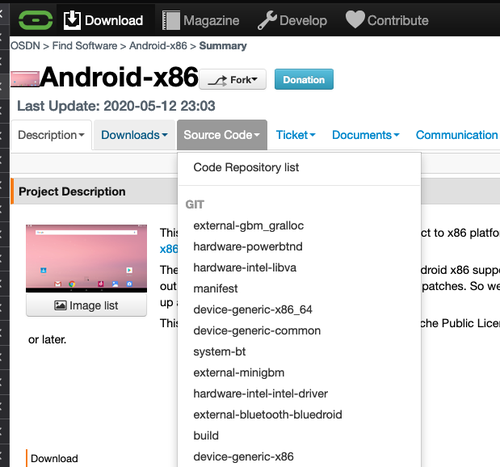
Task: Click the Summary breadcrumb text
Action: click(223, 46)
